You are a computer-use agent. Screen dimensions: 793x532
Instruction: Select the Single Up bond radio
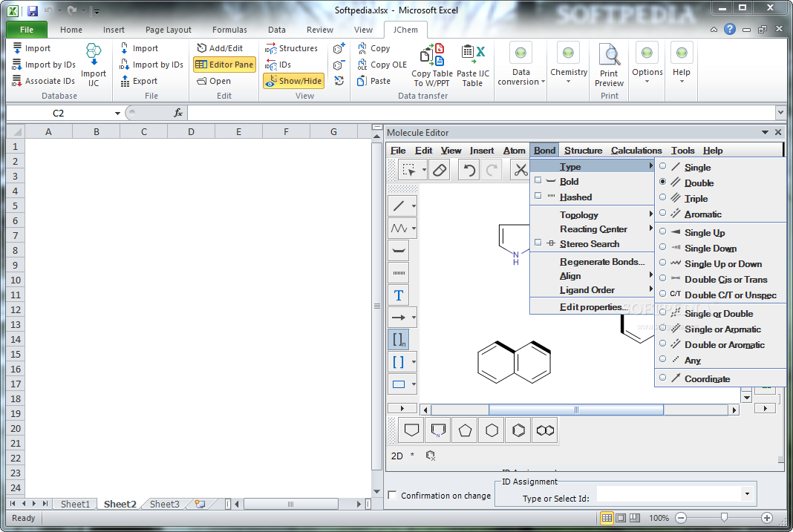coord(662,232)
